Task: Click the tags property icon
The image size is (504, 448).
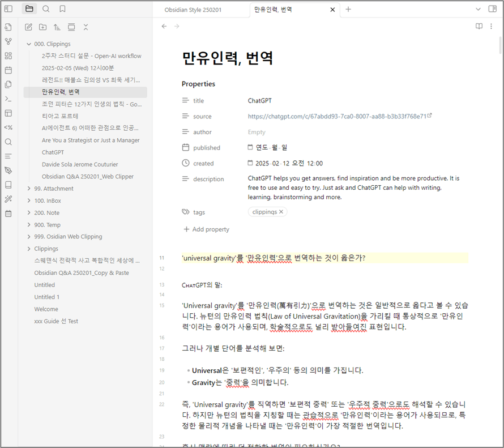Action: click(186, 211)
